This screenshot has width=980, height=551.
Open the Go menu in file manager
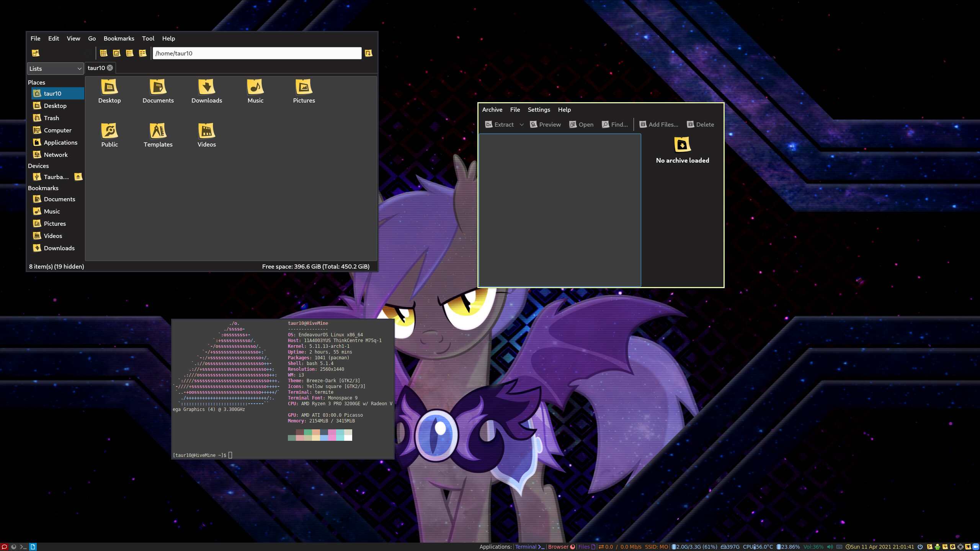coord(92,38)
